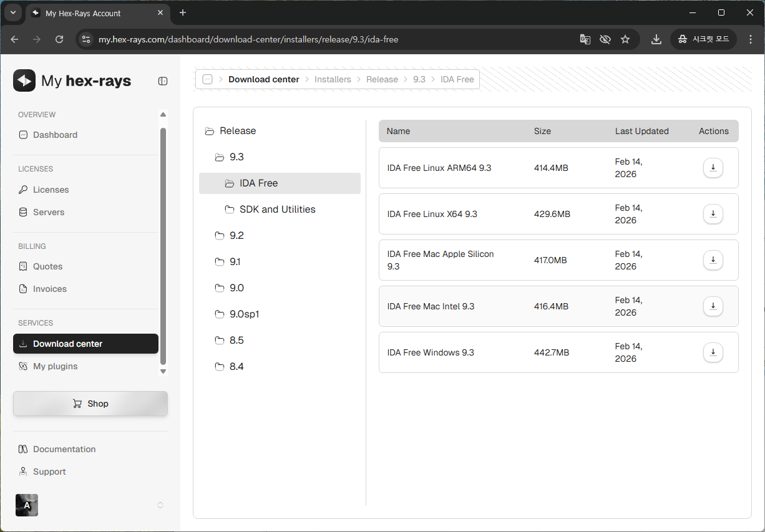Screen dimensions: 765x532
Task: Open the SDK and Utilities folder
Action: click(277, 210)
